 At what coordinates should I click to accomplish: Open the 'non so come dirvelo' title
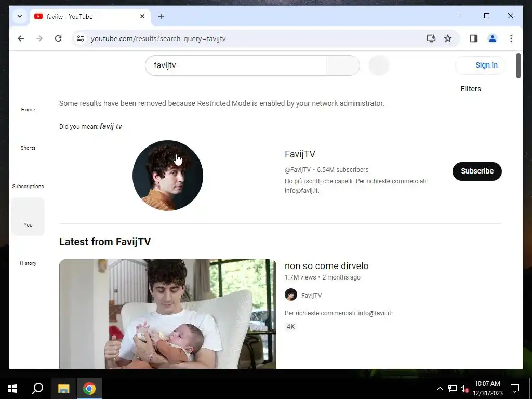(x=326, y=265)
